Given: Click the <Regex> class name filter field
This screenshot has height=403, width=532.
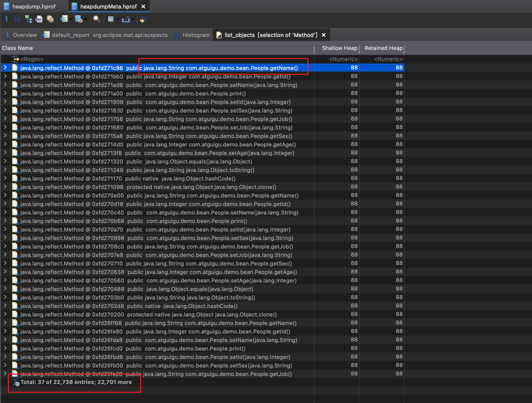Looking at the screenshot, I should coord(32,59).
